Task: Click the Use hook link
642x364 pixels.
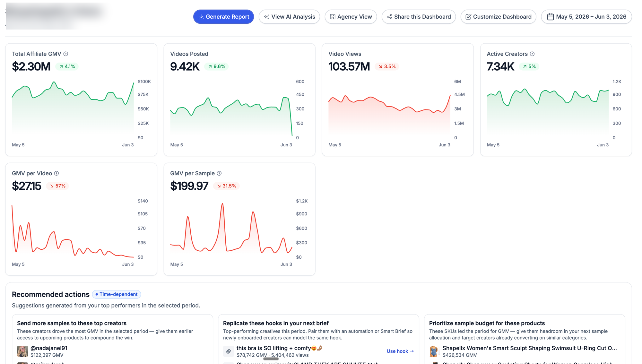Action: click(x=400, y=351)
